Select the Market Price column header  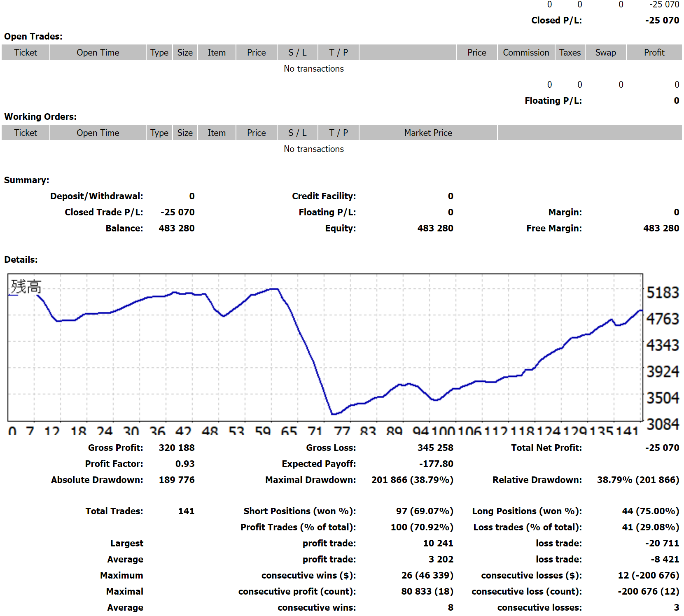[428, 133]
